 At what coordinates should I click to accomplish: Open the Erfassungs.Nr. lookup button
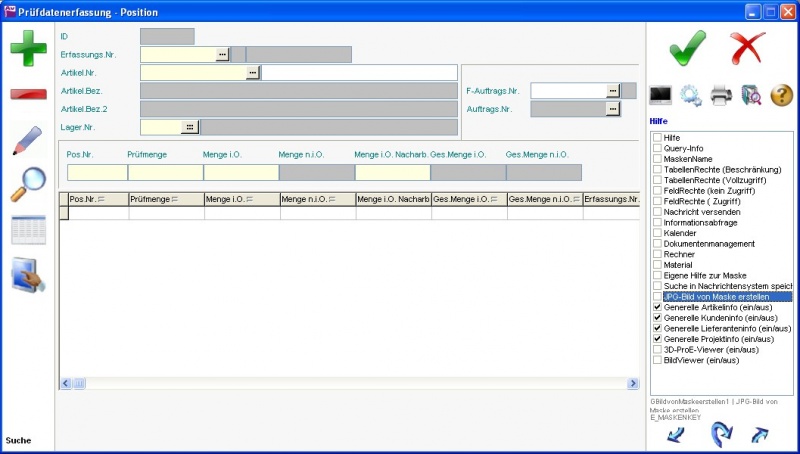tap(222, 55)
